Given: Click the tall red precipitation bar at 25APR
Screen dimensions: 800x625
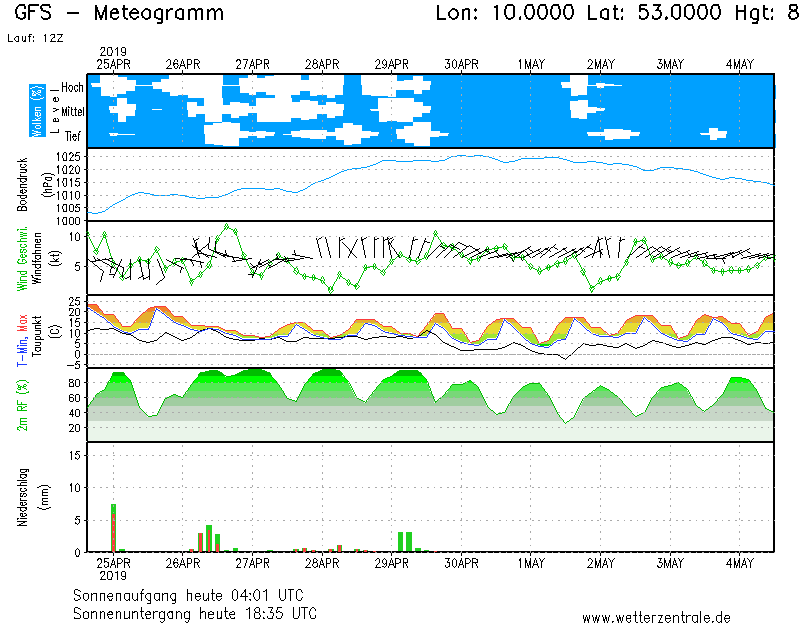Looking at the screenshot, I should 113,532.
